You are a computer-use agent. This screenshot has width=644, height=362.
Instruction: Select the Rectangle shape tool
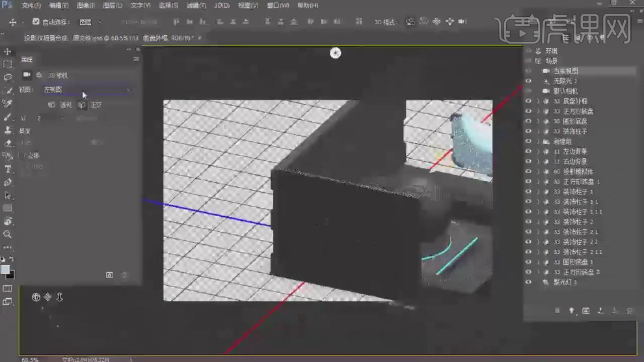coord(7,208)
